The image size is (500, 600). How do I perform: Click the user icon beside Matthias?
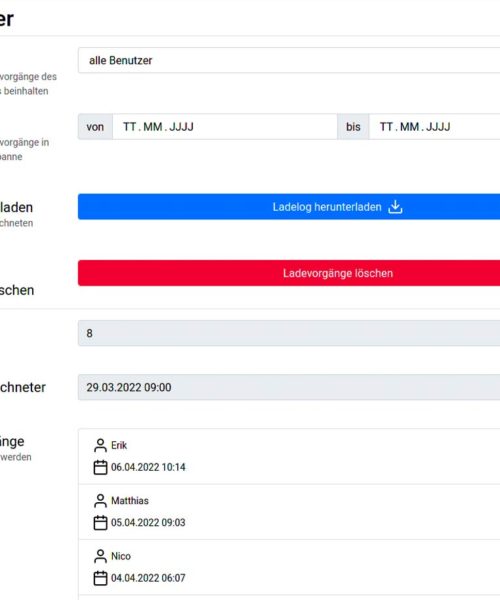tap(100, 501)
